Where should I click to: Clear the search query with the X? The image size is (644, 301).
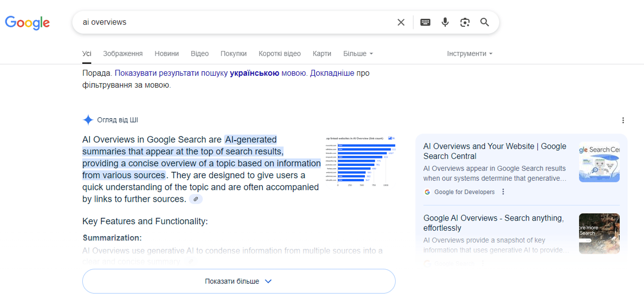(x=400, y=22)
